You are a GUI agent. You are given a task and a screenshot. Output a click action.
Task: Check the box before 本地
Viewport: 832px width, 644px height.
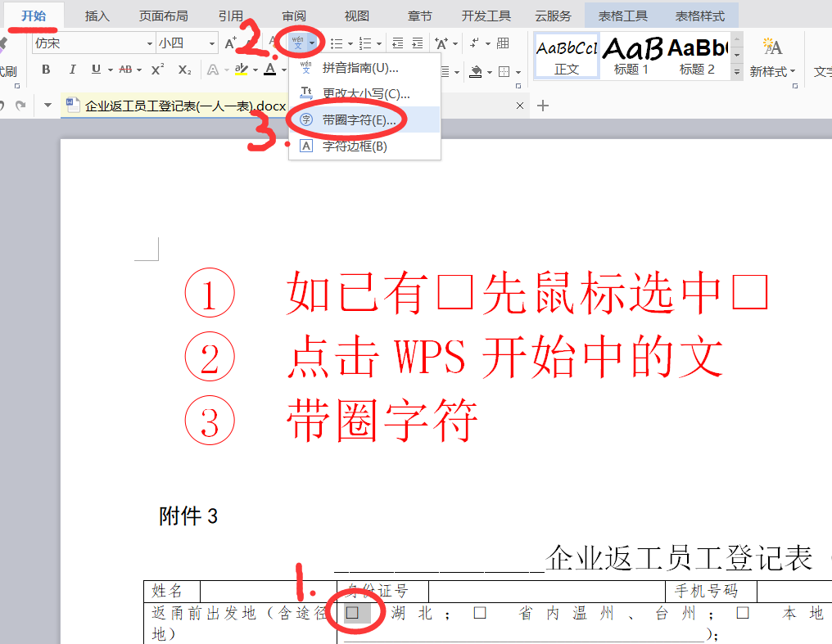(x=743, y=613)
